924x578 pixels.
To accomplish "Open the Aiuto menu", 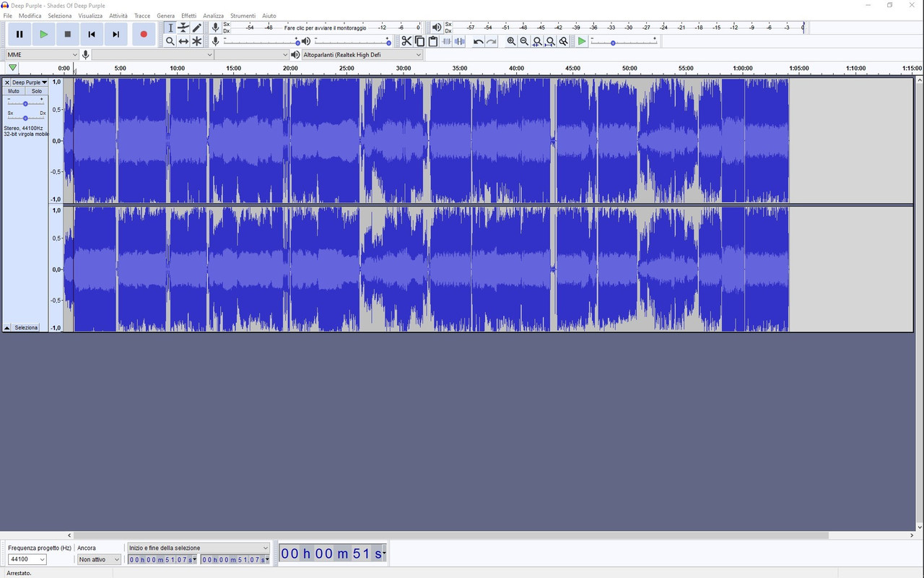I will [x=269, y=15].
